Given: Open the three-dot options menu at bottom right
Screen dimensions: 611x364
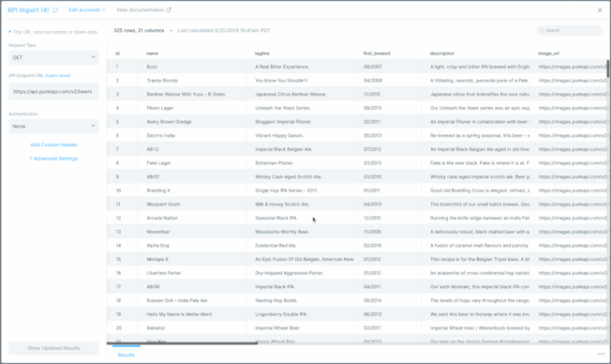Looking at the screenshot, I should click(x=601, y=354).
